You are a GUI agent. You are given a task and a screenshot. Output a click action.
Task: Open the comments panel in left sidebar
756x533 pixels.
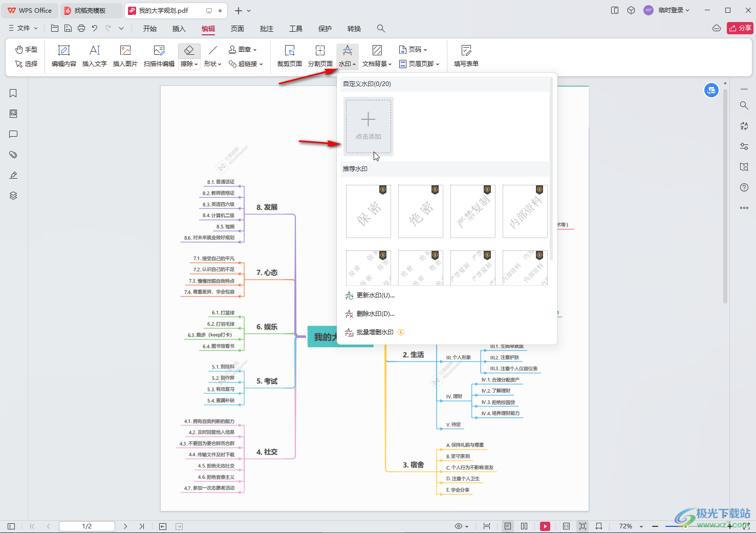pyautogui.click(x=13, y=134)
